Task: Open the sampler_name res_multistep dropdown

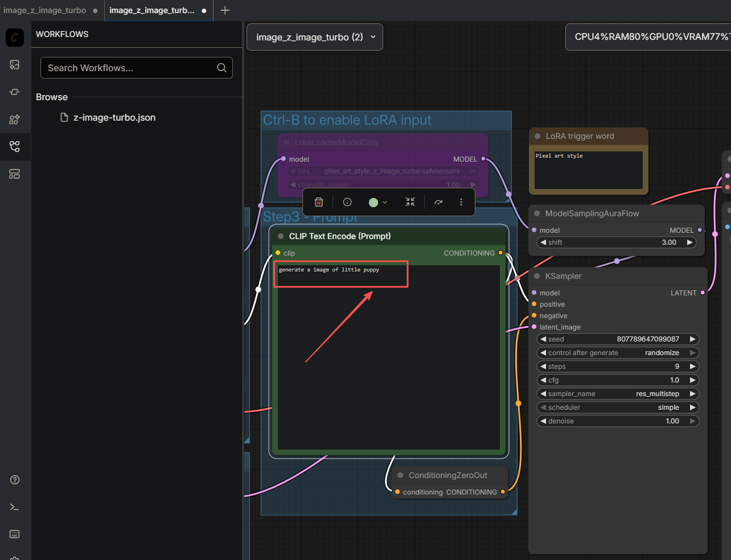Action: pyautogui.click(x=618, y=394)
